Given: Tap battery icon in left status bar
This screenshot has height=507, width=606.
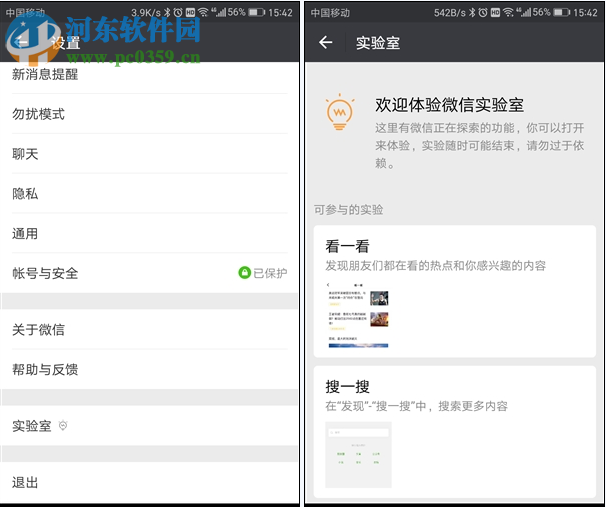Looking at the screenshot, I should (x=256, y=12).
